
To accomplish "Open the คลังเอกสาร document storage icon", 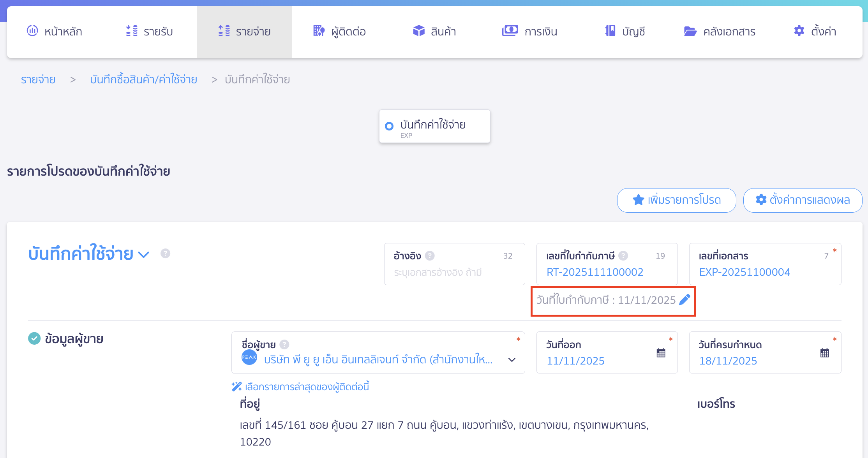I will (690, 31).
